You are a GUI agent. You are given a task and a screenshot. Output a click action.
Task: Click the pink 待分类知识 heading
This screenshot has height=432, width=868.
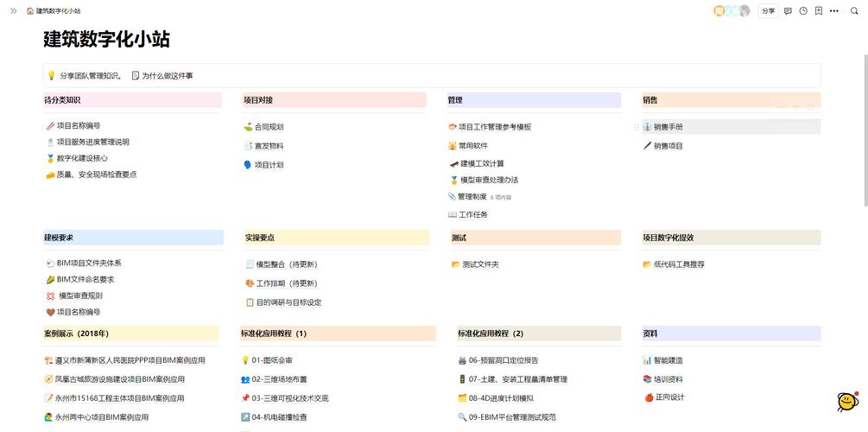pyautogui.click(x=132, y=100)
